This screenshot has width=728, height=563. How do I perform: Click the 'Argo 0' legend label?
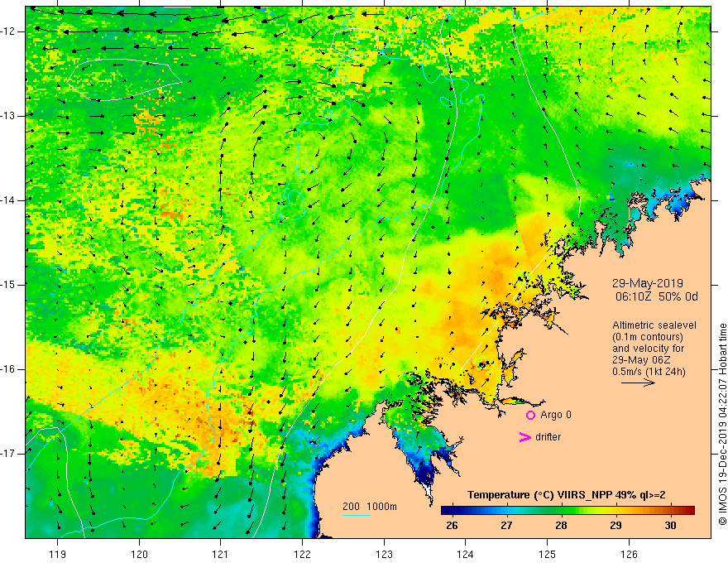tap(556, 415)
